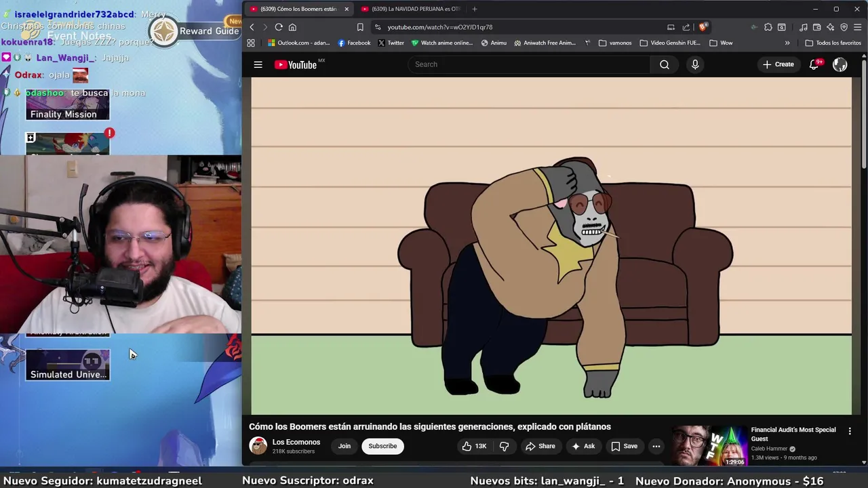The image size is (868, 488).
Task: Click in the YouTube search field
Action: pos(529,64)
